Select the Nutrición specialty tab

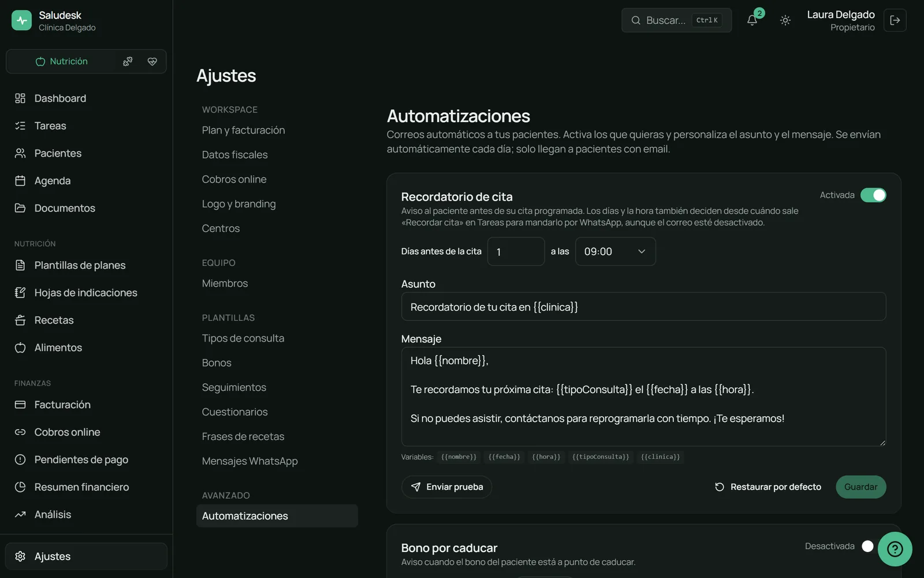[61, 61]
